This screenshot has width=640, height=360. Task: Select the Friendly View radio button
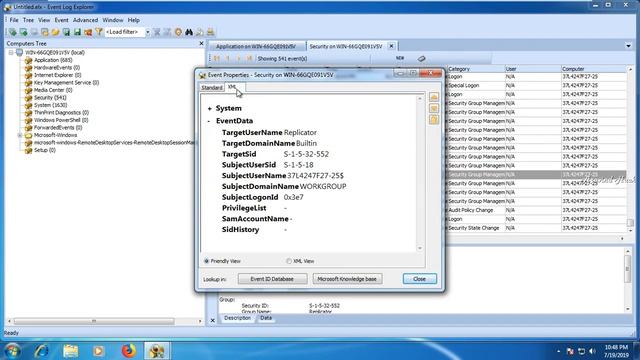point(207,261)
